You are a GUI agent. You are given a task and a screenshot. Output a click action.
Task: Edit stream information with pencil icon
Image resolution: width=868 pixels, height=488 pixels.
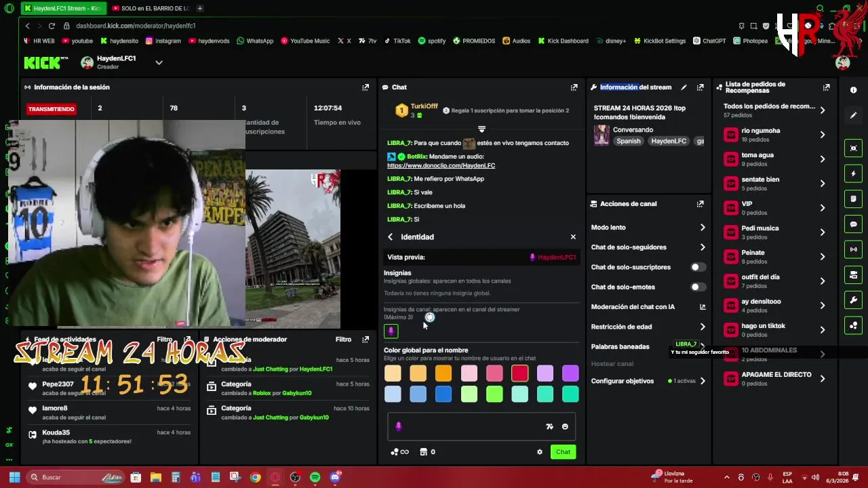[684, 87]
